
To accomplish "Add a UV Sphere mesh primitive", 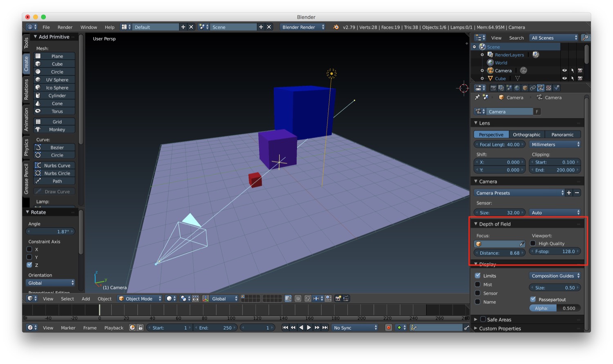I will [54, 80].
